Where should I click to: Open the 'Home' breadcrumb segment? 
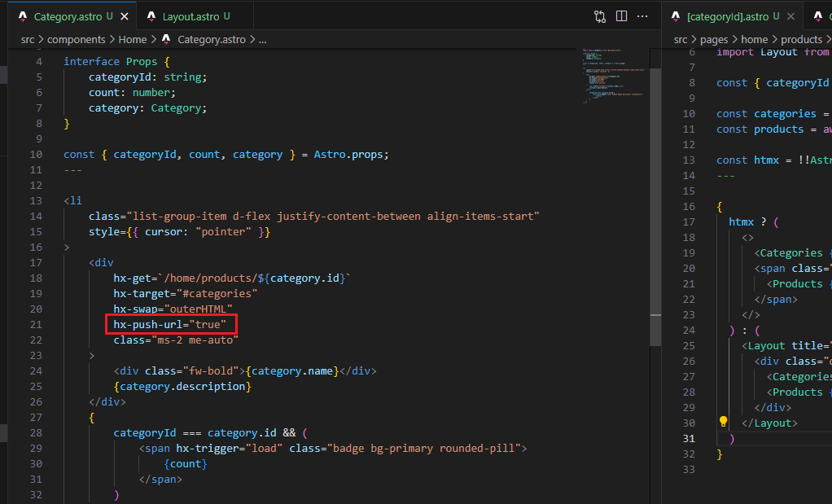[133, 40]
